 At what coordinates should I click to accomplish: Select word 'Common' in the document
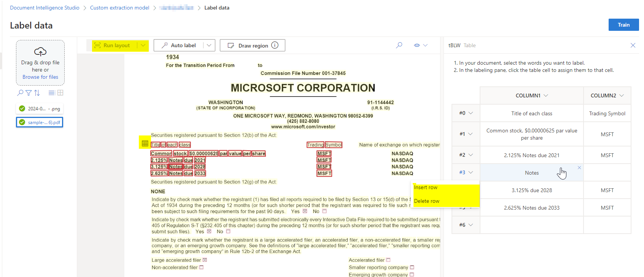click(x=161, y=154)
